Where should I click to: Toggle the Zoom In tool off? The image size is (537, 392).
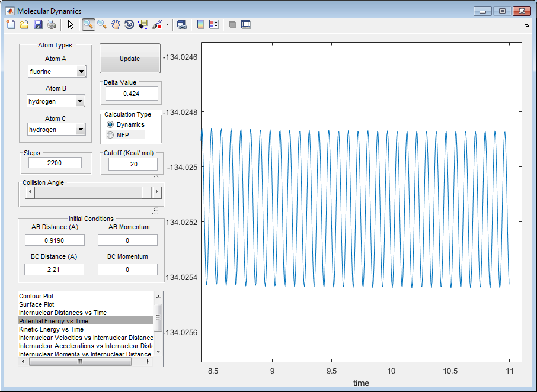tap(88, 24)
